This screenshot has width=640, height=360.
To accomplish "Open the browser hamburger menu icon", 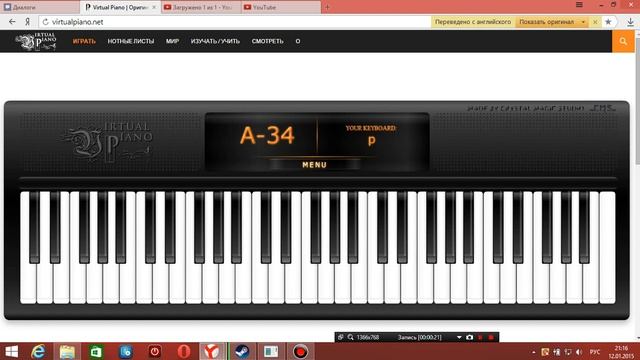I will [579, 5].
